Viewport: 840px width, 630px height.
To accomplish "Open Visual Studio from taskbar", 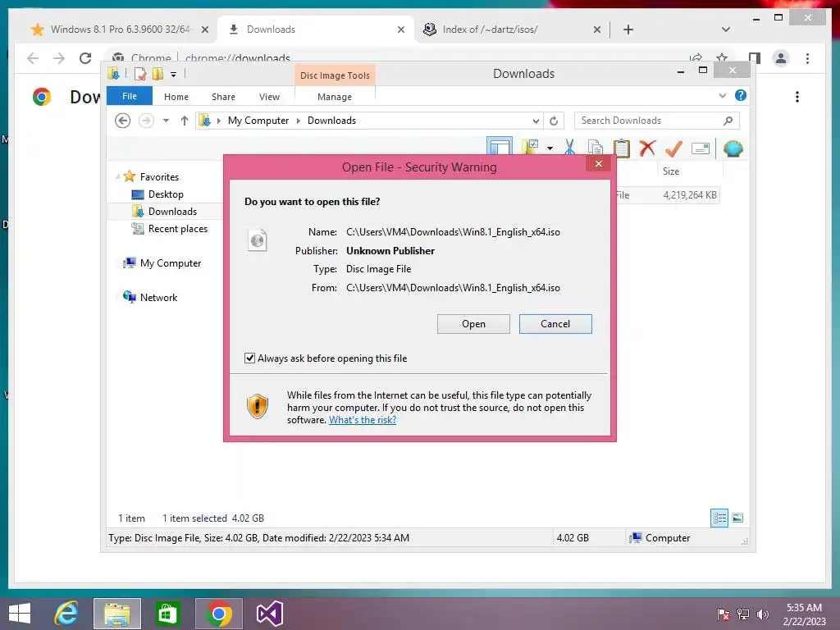I will pyautogui.click(x=269, y=614).
